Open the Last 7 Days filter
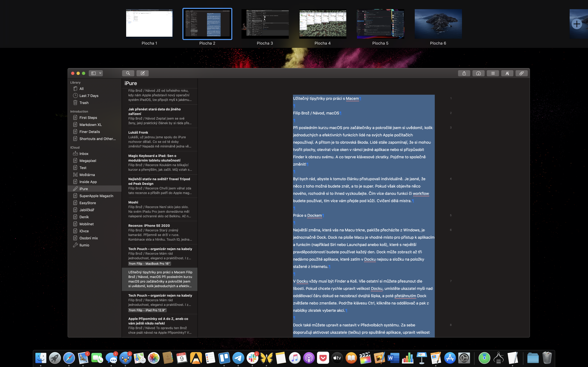 tap(89, 96)
